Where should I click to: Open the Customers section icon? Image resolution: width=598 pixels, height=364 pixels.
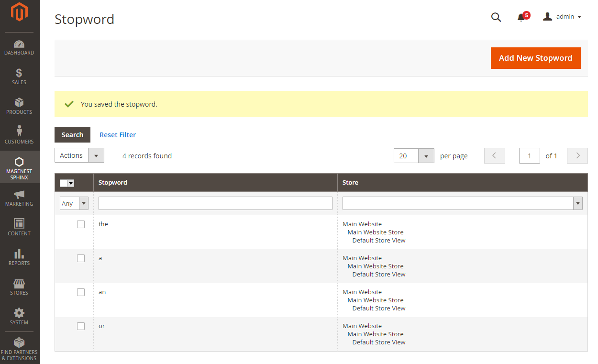[19, 135]
